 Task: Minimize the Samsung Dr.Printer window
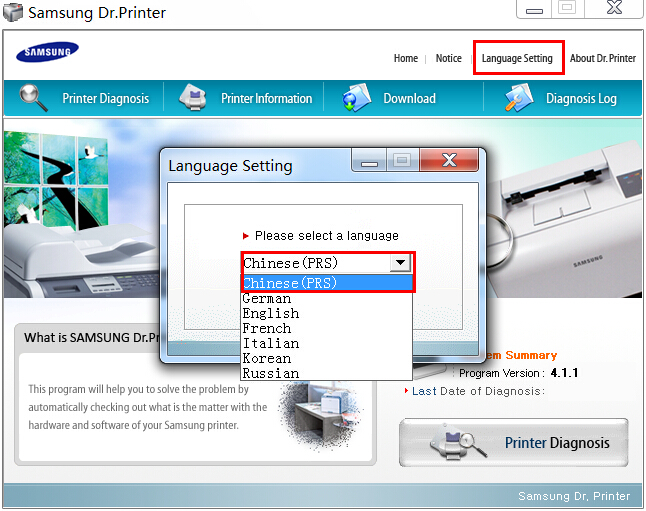click(x=534, y=9)
